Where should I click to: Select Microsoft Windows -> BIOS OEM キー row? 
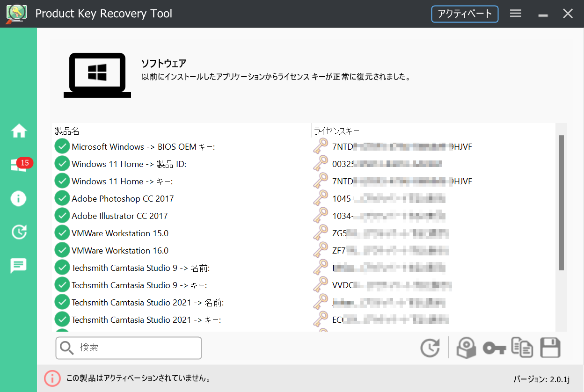[x=303, y=146]
